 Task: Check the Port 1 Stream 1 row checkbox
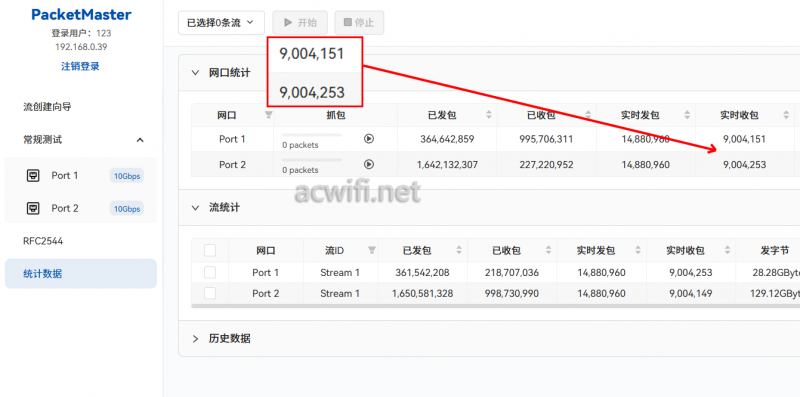click(x=210, y=272)
